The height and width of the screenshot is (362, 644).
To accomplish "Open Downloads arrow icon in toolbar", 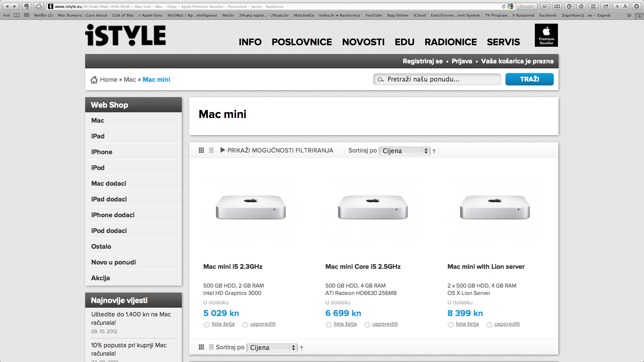I will pyautogui.click(x=637, y=6).
